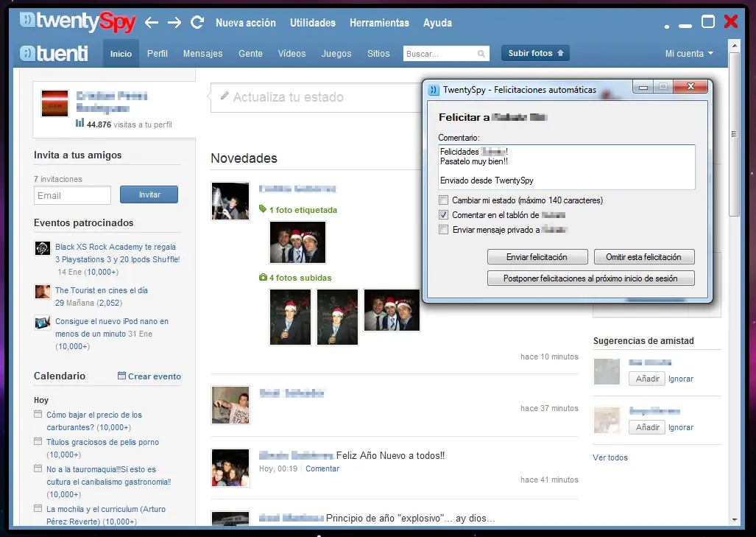Switch to the Inicio tab
Screen dimensions: 756x537
click(121, 54)
